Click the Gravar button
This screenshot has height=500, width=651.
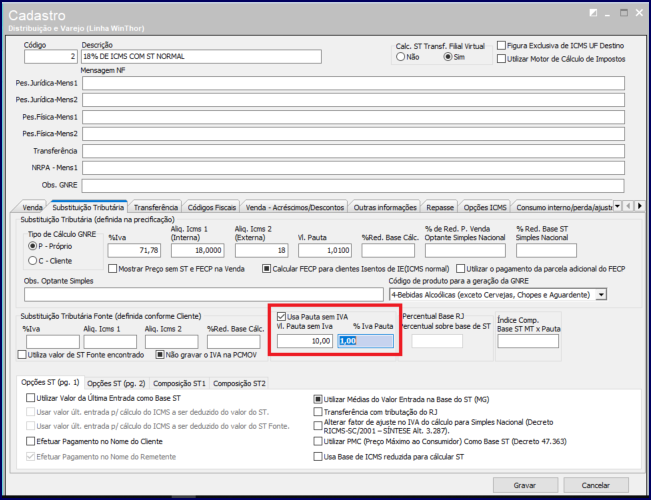click(x=525, y=485)
